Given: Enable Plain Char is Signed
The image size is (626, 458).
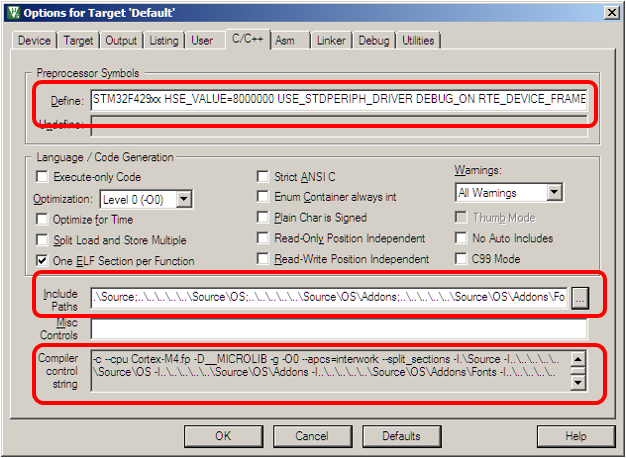Looking at the screenshot, I should coord(263,217).
